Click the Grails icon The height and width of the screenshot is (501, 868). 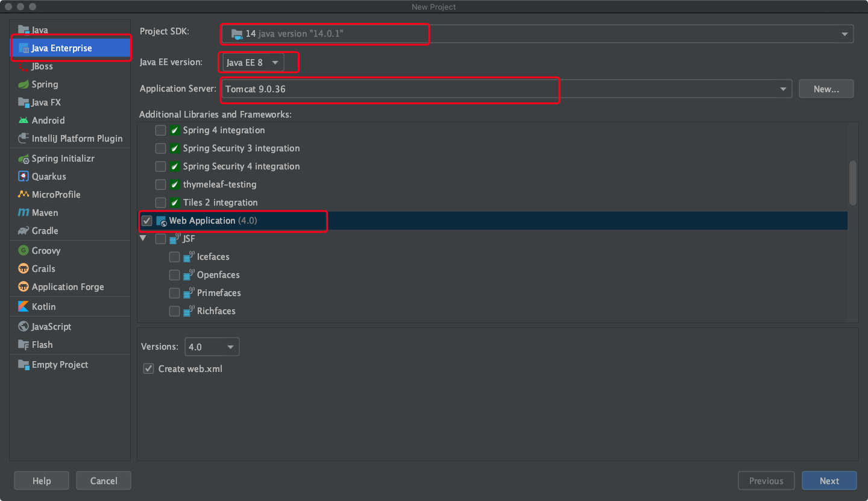pyautogui.click(x=24, y=269)
